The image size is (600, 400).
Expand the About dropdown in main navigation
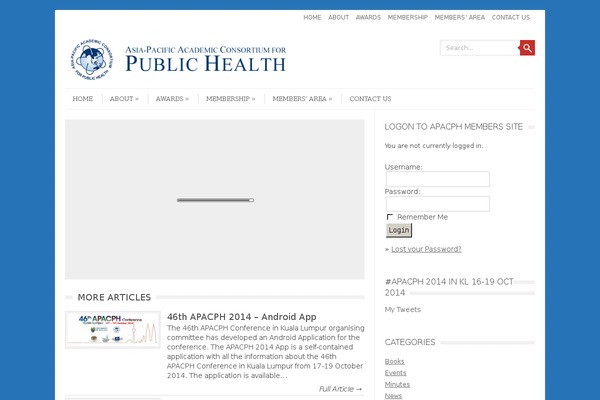tap(124, 99)
